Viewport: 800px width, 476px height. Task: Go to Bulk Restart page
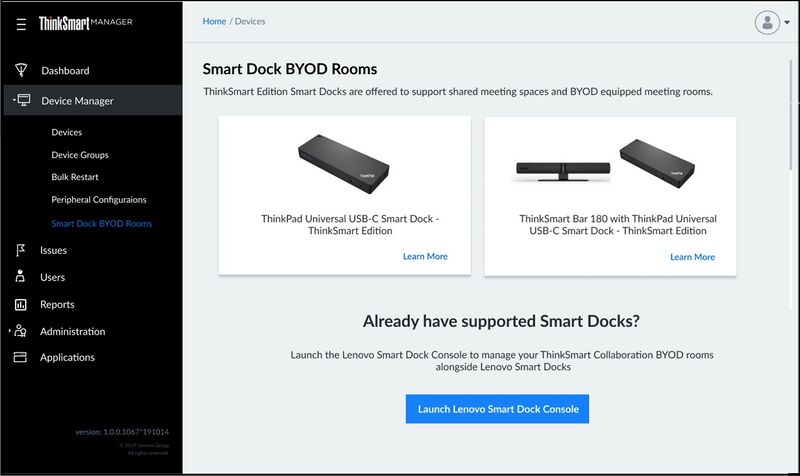(75, 177)
